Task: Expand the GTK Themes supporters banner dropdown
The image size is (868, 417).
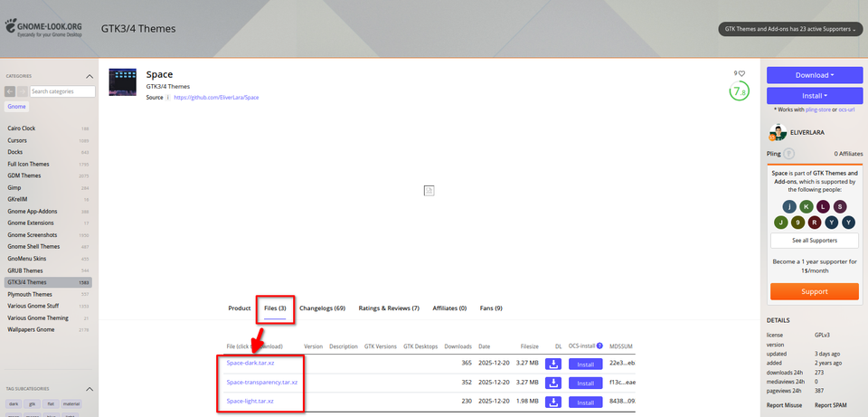Action: [790, 29]
